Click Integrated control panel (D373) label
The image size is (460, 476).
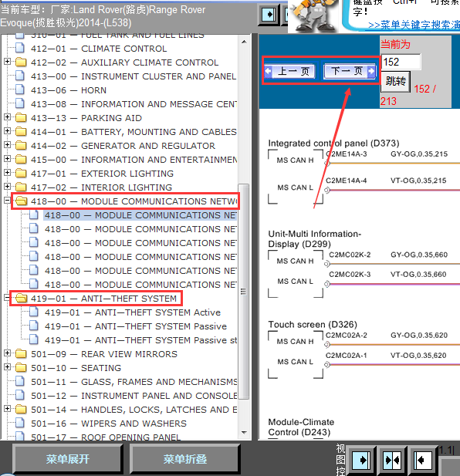(333, 143)
